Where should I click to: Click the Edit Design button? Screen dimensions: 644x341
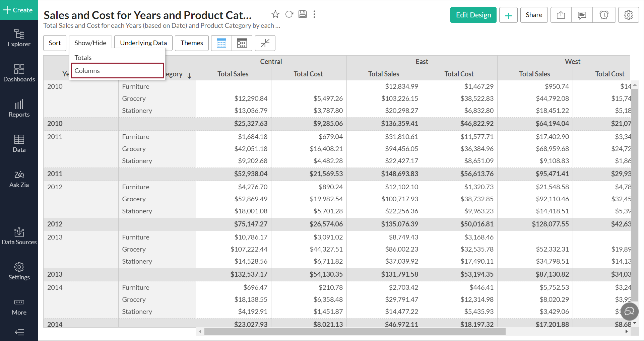[473, 15]
